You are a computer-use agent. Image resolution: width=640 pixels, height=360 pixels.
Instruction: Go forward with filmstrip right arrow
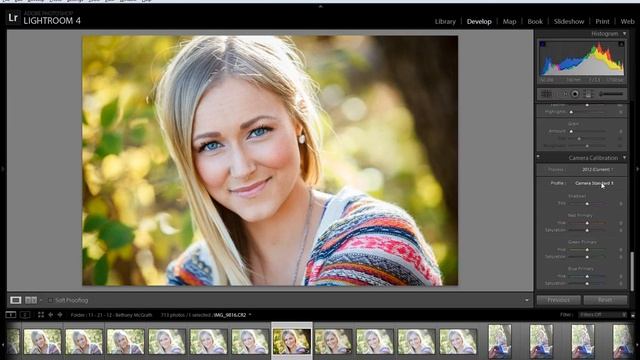click(x=60, y=315)
